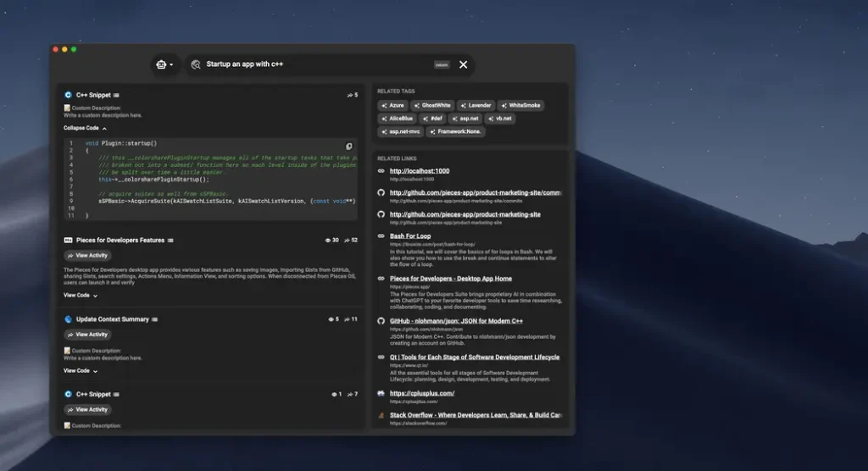This screenshot has width=868, height=471.
Task: Click code line 'this->__colorsharePluginStartup();'
Action: coord(153,180)
